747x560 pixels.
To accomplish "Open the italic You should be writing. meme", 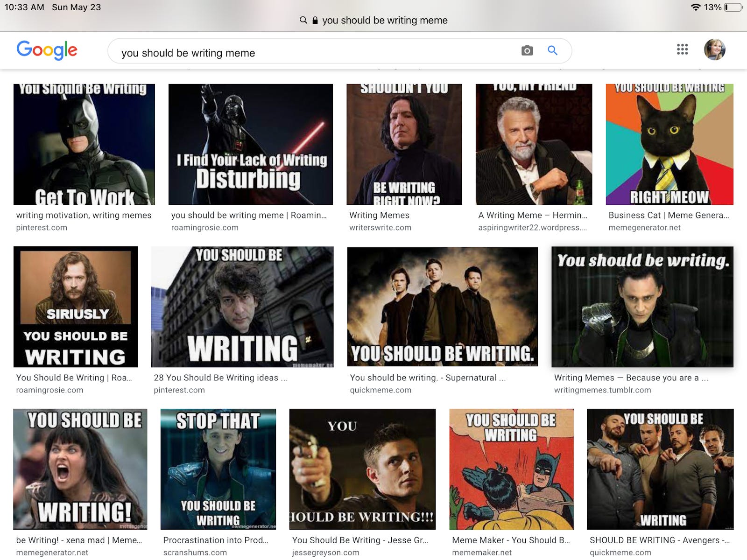I will coord(642,307).
